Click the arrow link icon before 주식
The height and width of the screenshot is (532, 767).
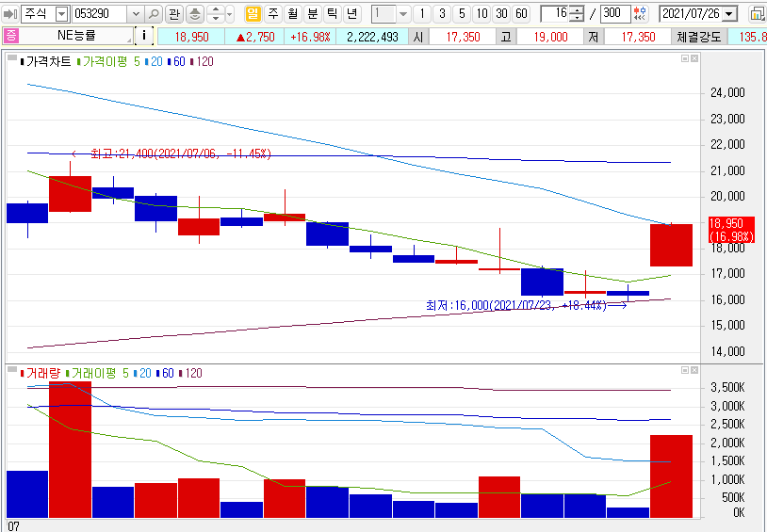[x=10, y=14]
